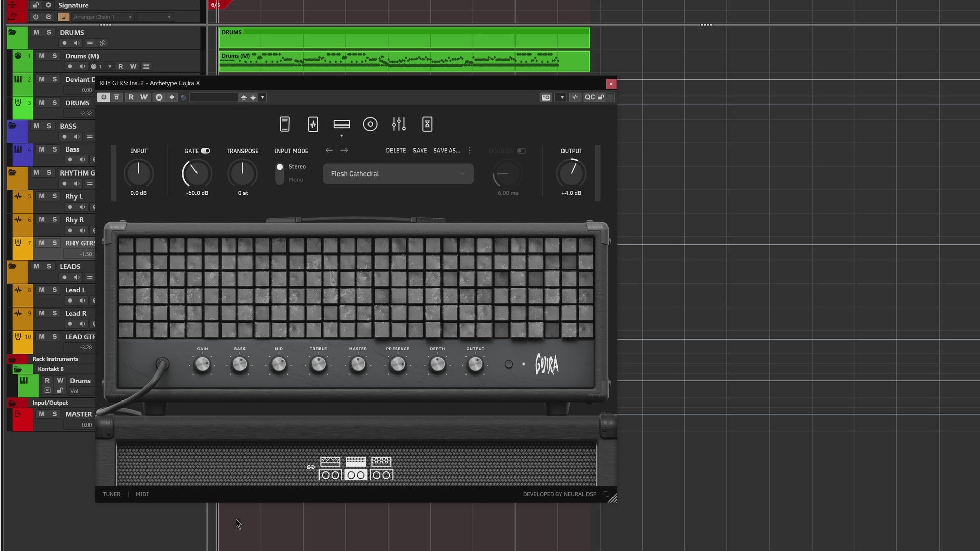Open the time effects hourglass section
Viewport: 980px width, 551px height.
[x=427, y=124]
